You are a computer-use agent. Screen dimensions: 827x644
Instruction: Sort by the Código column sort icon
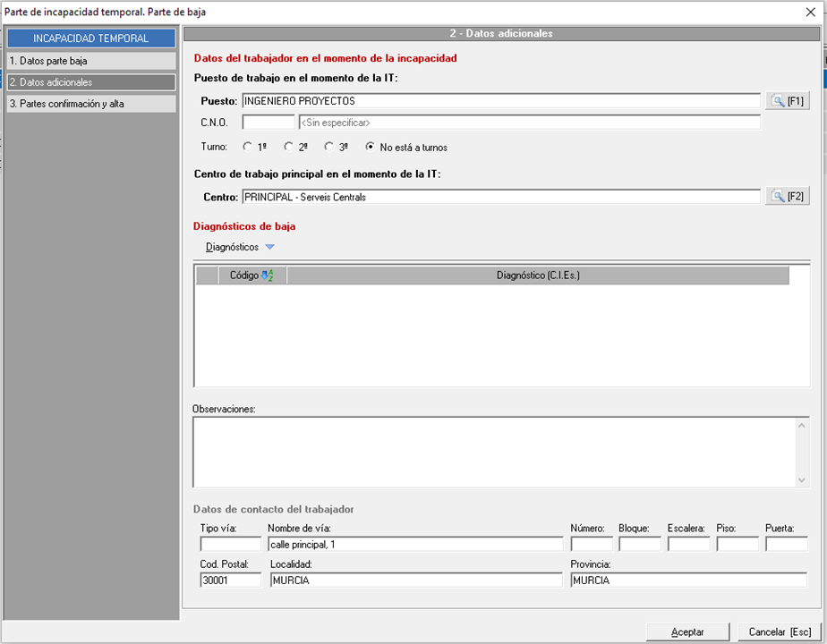[266, 275]
